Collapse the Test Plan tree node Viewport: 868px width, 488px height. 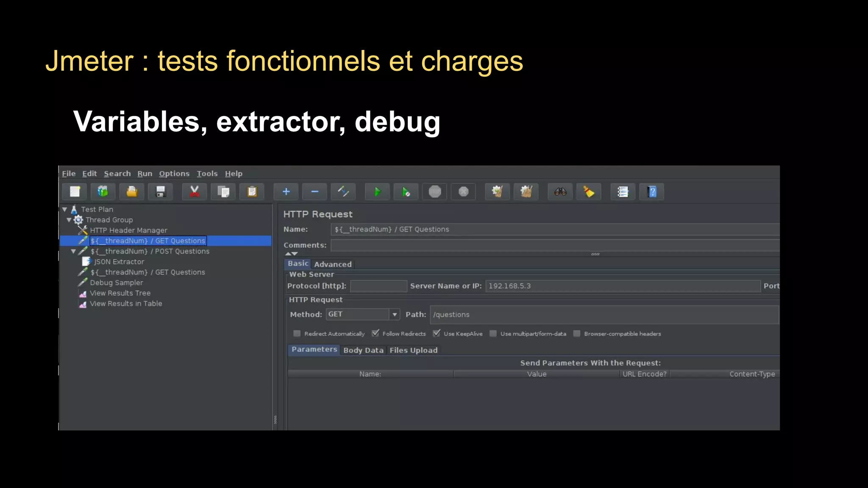64,209
